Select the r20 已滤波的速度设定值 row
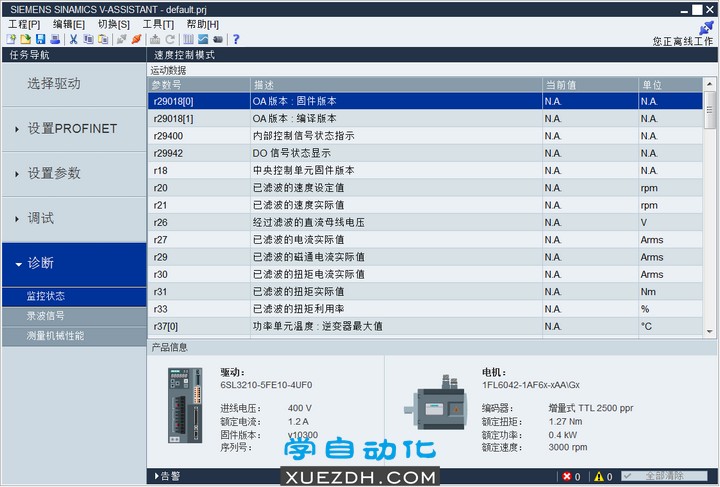Viewport: 720px width, 487px height. (425, 188)
